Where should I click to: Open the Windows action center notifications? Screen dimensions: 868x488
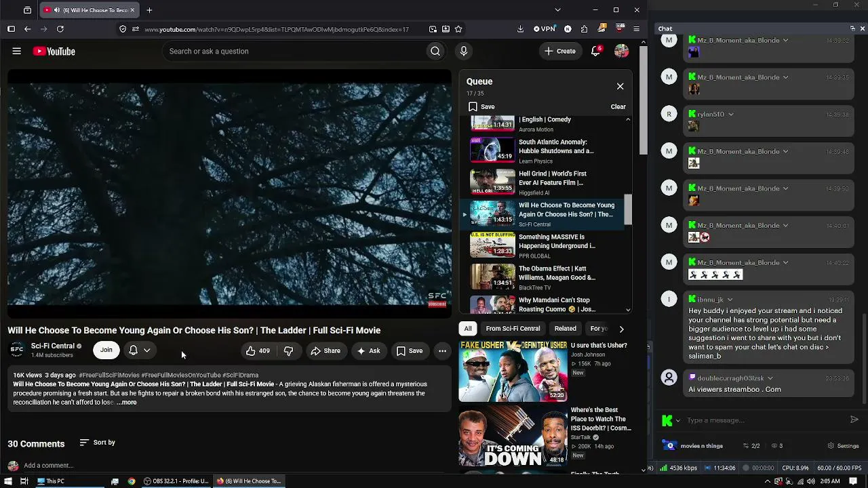click(852, 481)
